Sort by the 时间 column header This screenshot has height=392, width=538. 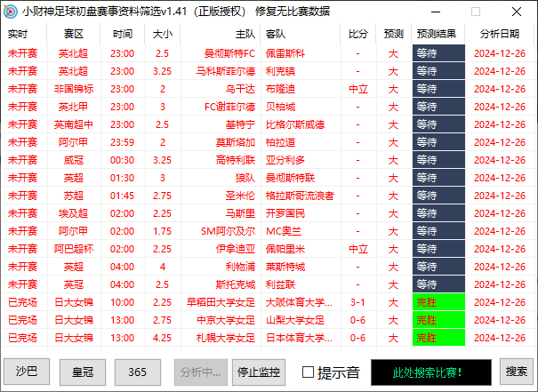coord(122,34)
